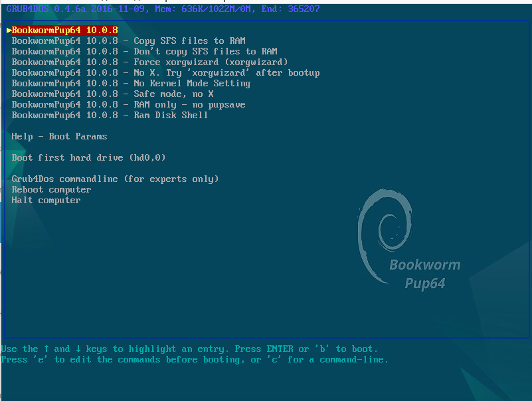This screenshot has width=532, height=401.
Task: Select the 'Safe mode, no X' entry
Action: point(113,94)
